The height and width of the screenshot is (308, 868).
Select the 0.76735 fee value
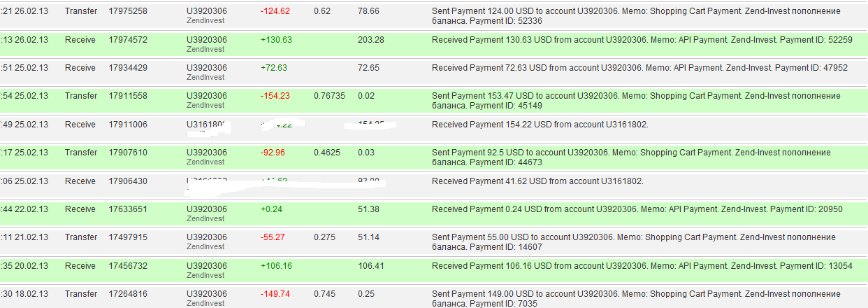click(x=329, y=97)
